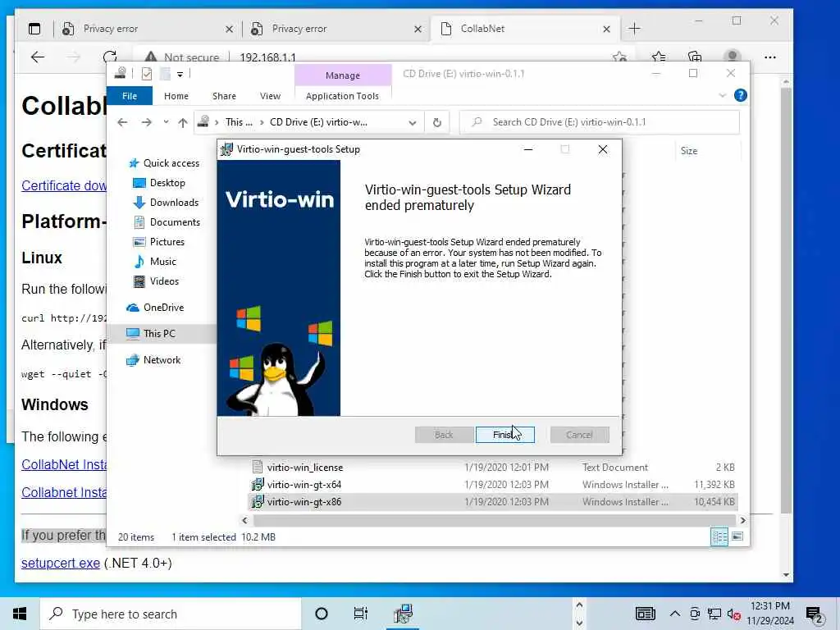This screenshot has width=840, height=630.
Task: Click the Not secure warning icon
Action: [x=151, y=57]
